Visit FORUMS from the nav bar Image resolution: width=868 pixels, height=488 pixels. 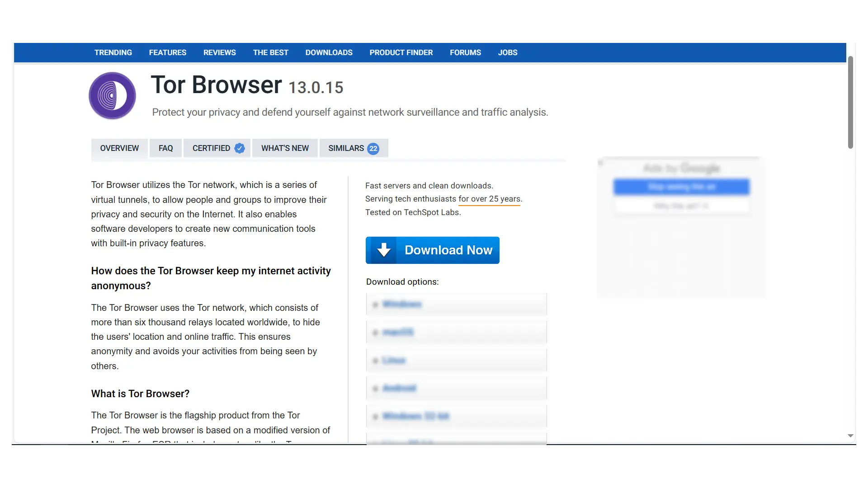tap(465, 52)
